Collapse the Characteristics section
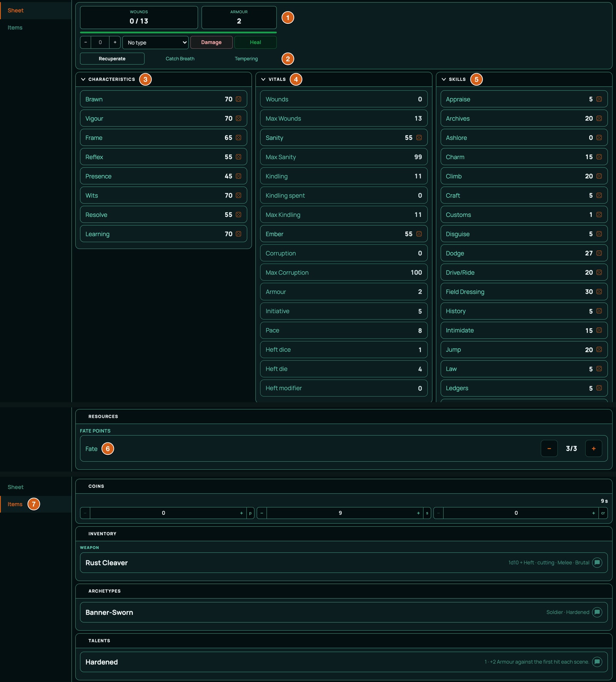Viewport: 616px width, 682px height. coord(83,79)
